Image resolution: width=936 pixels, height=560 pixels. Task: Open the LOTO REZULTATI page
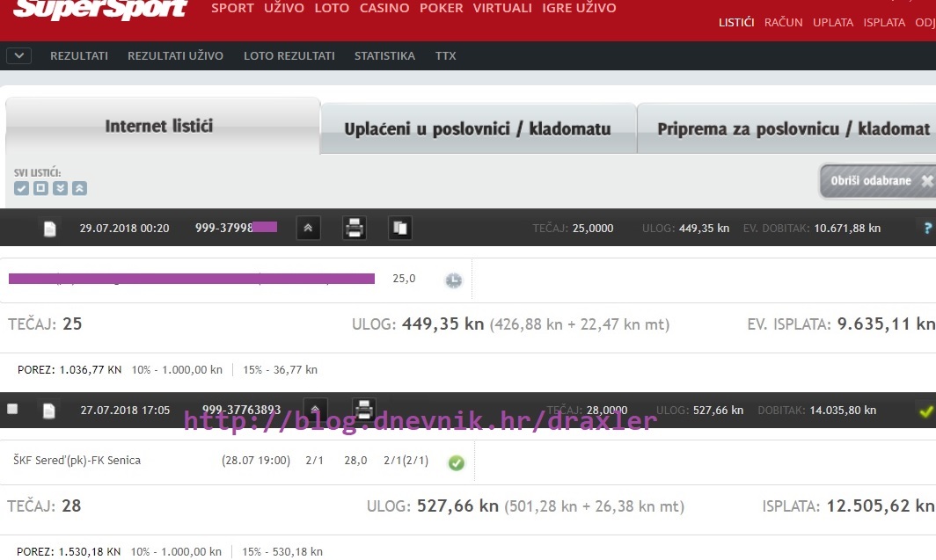289,55
